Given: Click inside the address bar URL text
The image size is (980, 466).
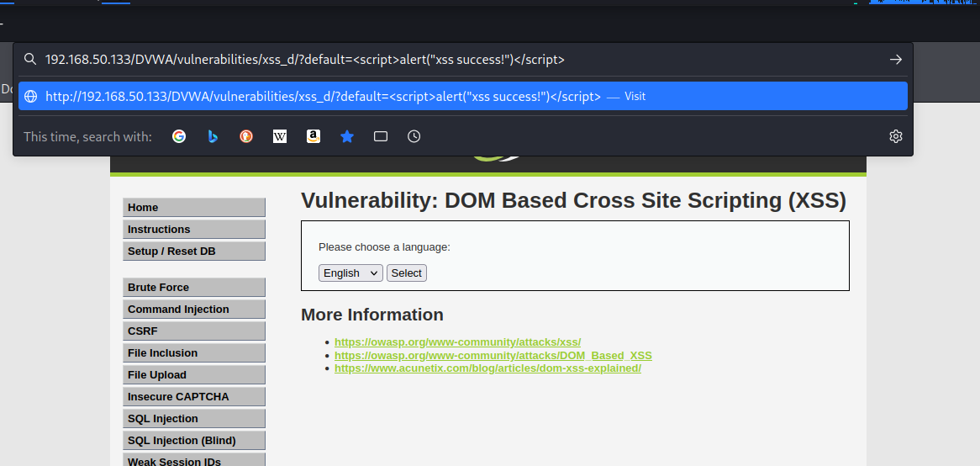Looking at the screenshot, I should [305, 60].
